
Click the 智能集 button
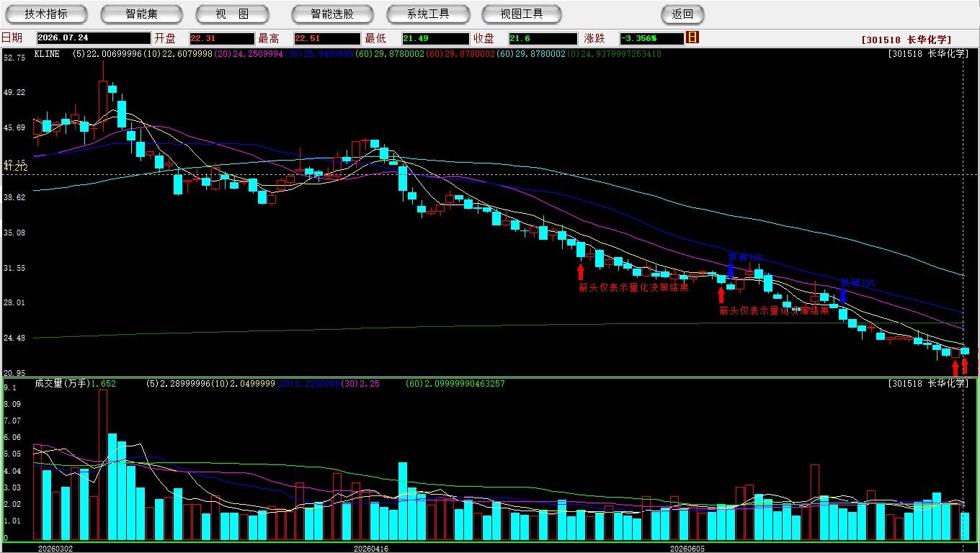point(142,14)
